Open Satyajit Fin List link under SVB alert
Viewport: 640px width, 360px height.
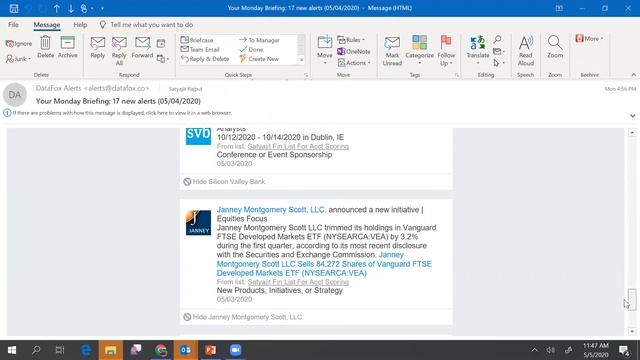click(x=298, y=146)
